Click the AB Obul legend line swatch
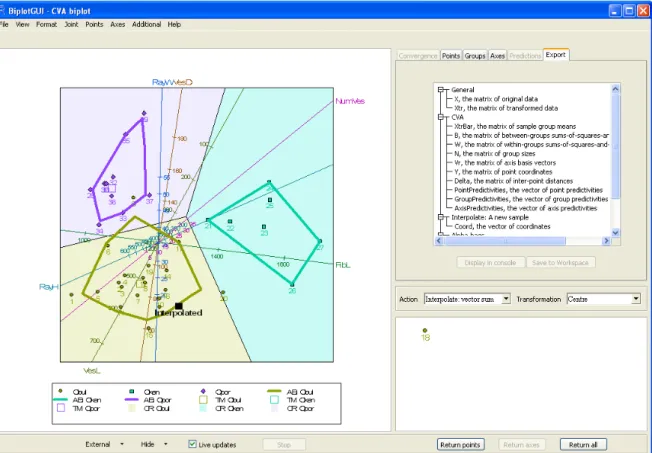The height and width of the screenshot is (453, 652). (274, 391)
